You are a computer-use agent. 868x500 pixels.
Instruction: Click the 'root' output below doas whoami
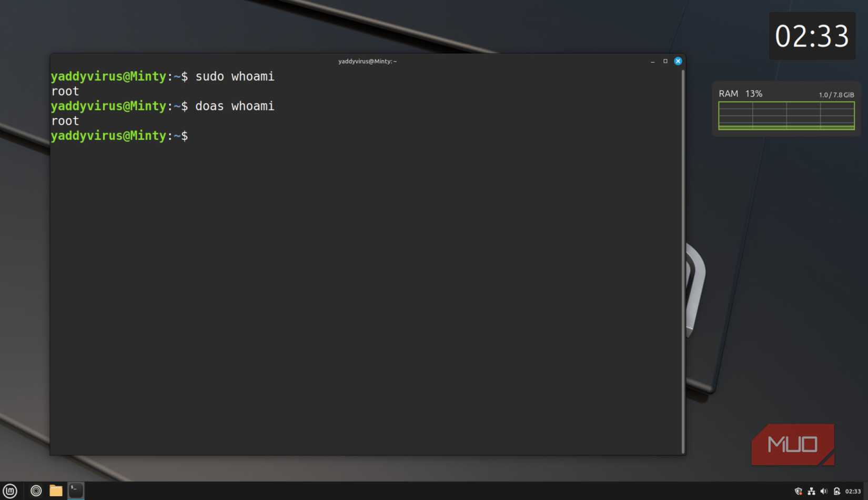65,121
